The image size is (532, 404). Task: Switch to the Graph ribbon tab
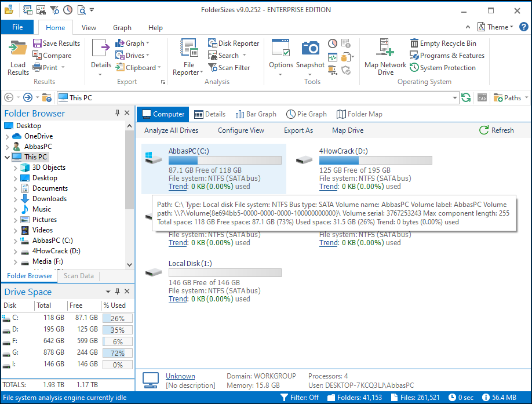click(x=122, y=27)
